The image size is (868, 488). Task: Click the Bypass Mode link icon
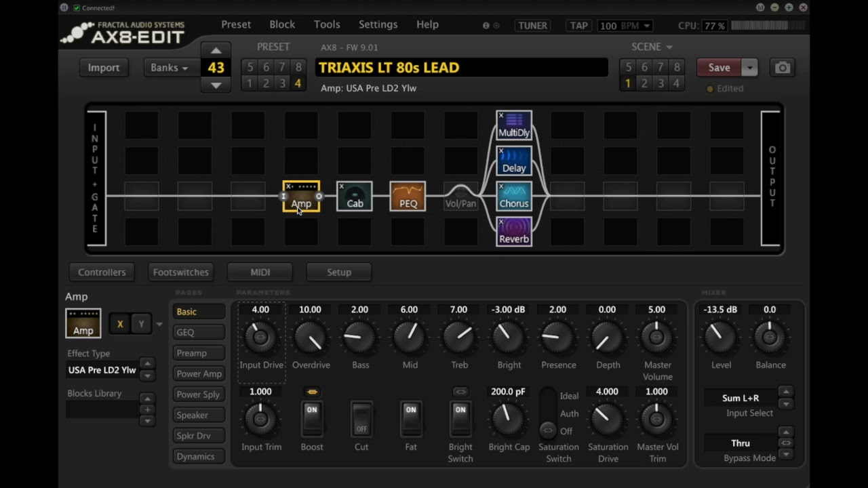point(786,443)
